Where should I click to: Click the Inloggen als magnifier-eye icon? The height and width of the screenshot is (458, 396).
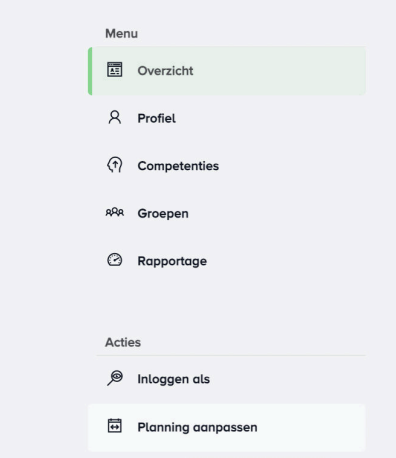click(115, 378)
